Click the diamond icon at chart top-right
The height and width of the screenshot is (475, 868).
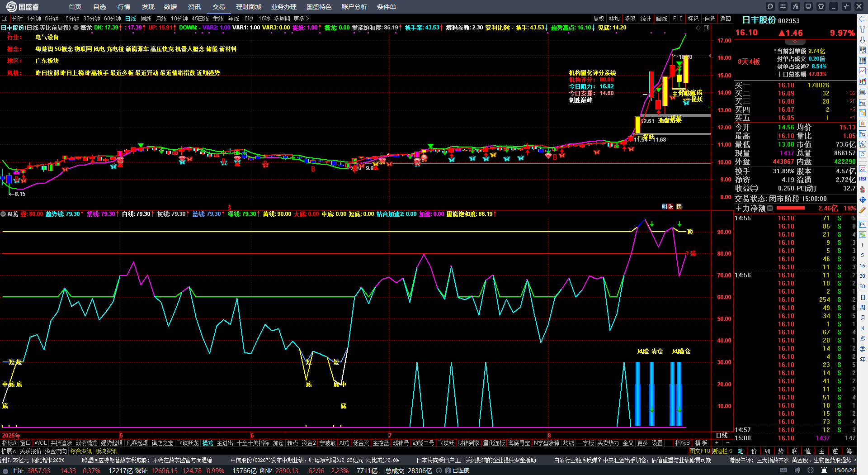click(698, 28)
